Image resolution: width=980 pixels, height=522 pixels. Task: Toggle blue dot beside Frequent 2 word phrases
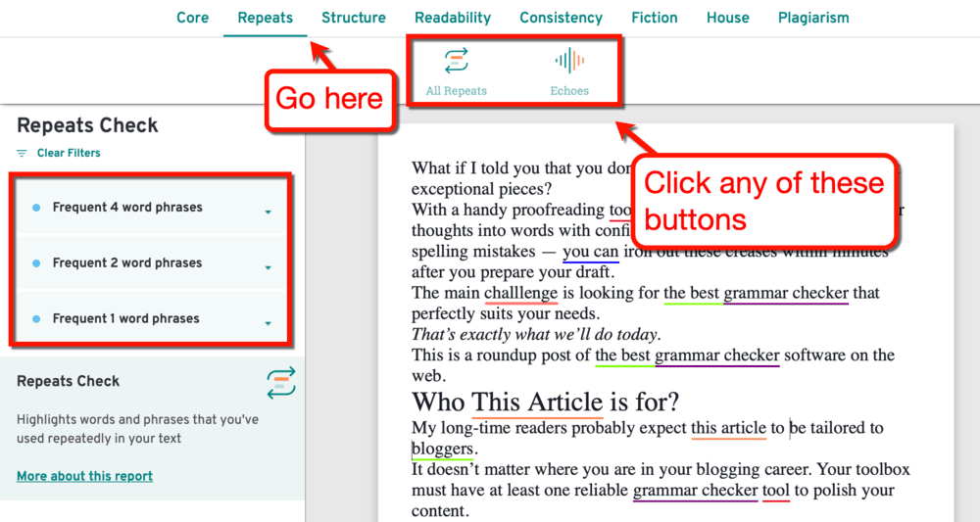36,263
